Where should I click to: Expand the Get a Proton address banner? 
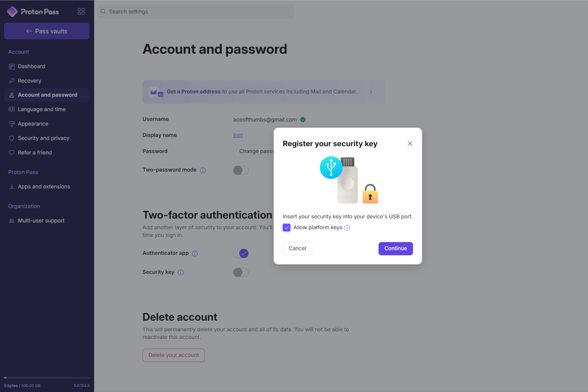(x=371, y=92)
